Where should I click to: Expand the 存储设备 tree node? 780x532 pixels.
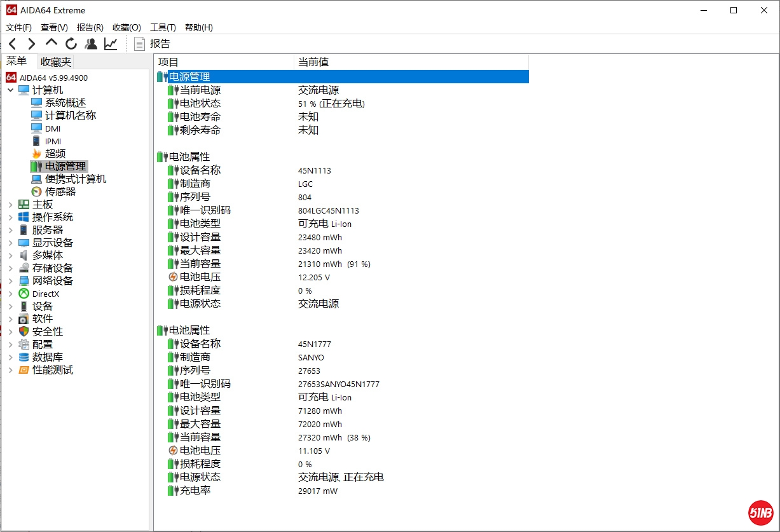click(x=10, y=268)
